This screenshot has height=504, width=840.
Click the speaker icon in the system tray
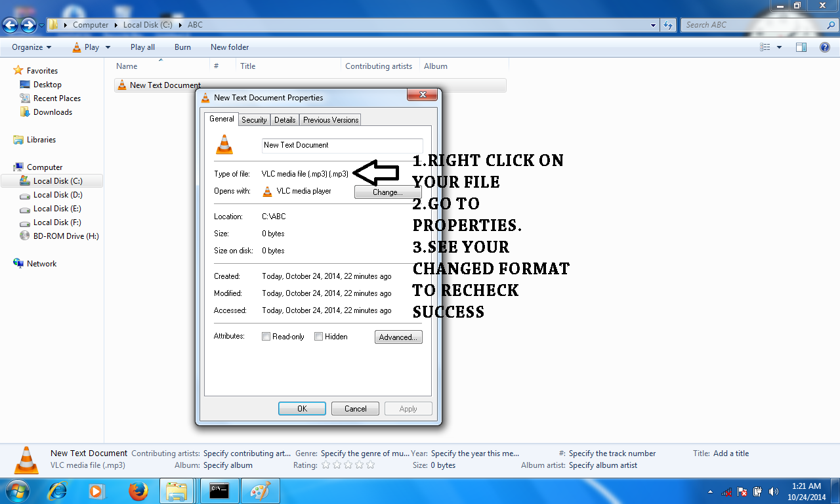coord(773,491)
